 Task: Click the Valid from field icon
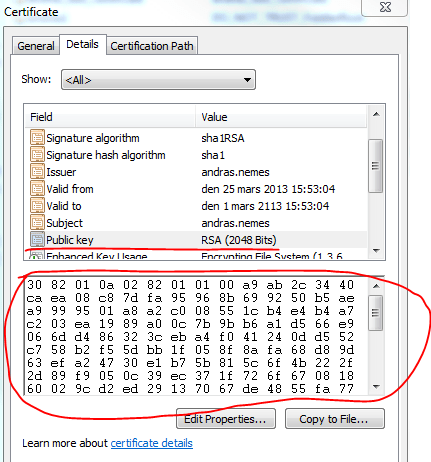click(x=37, y=189)
